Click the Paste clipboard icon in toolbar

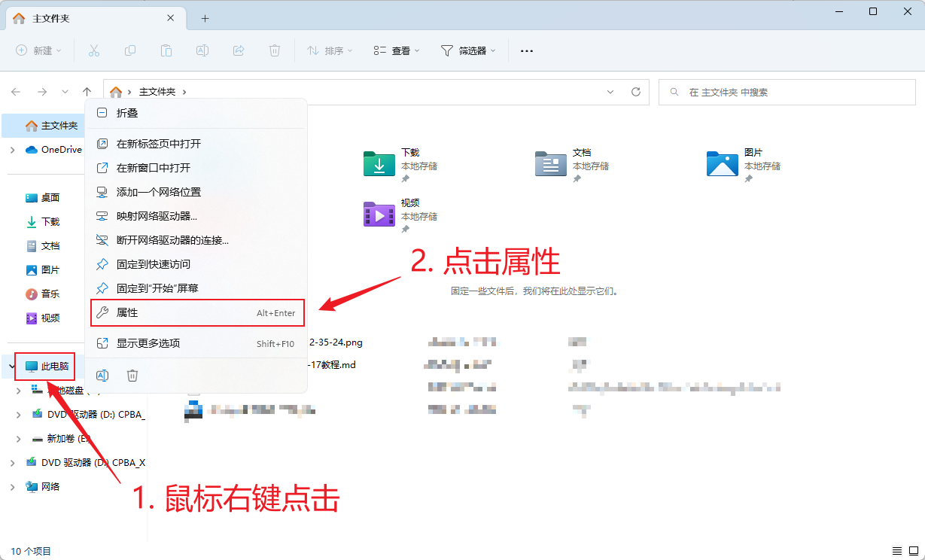(x=166, y=50)
